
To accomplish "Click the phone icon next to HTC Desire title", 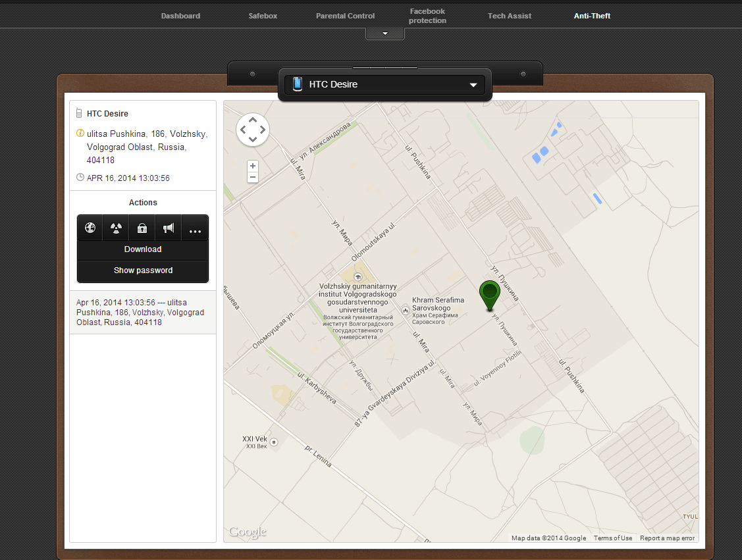I will click(x=79, y=113).
